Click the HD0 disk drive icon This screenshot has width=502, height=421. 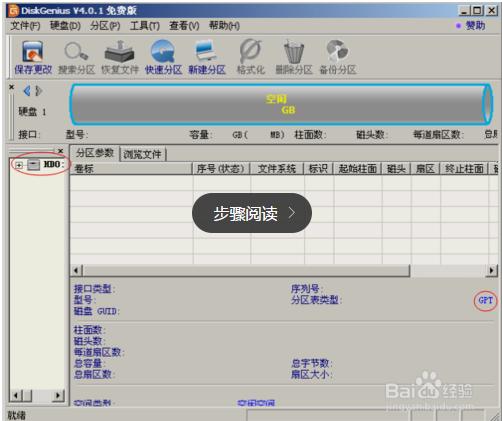click(x=33, y=164)
